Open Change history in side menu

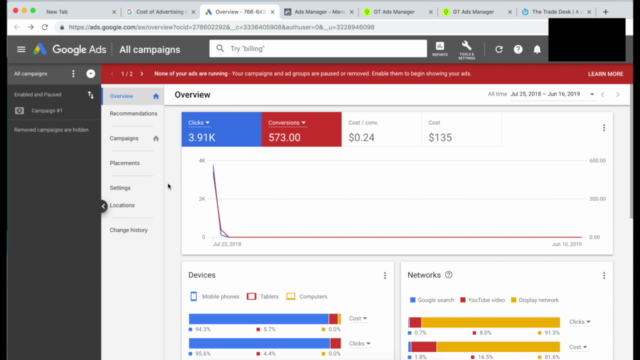[129, 230]
